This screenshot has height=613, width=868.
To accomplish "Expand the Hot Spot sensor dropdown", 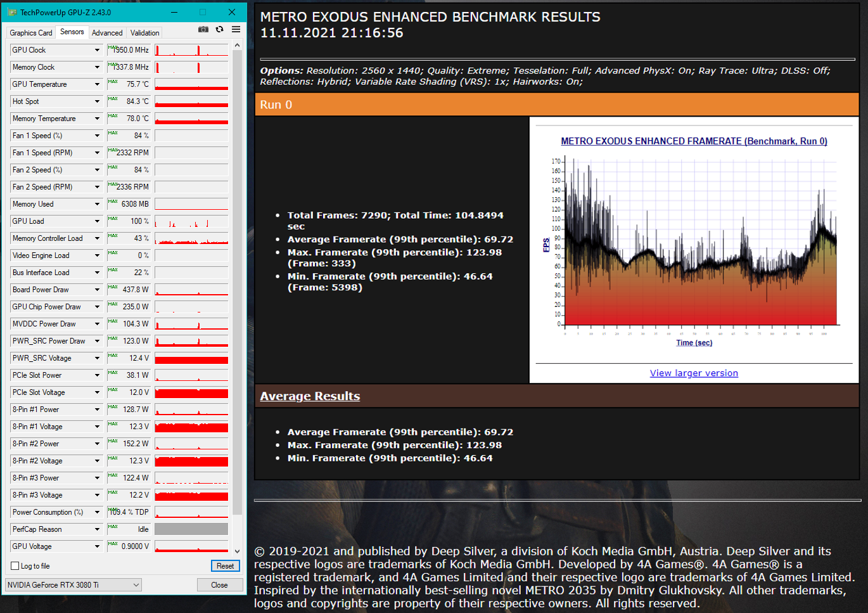I will [97, 101].
